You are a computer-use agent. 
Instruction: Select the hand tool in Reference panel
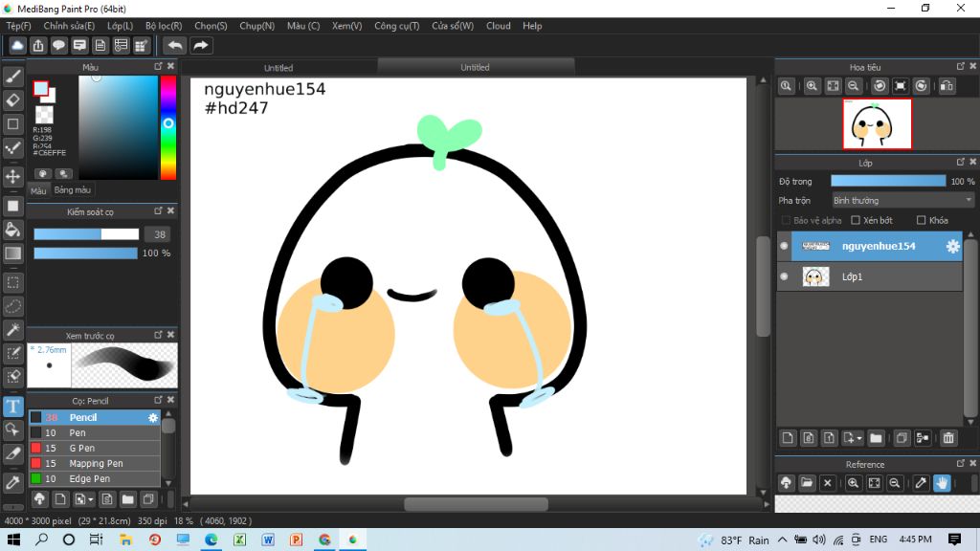tap(942, 483)
